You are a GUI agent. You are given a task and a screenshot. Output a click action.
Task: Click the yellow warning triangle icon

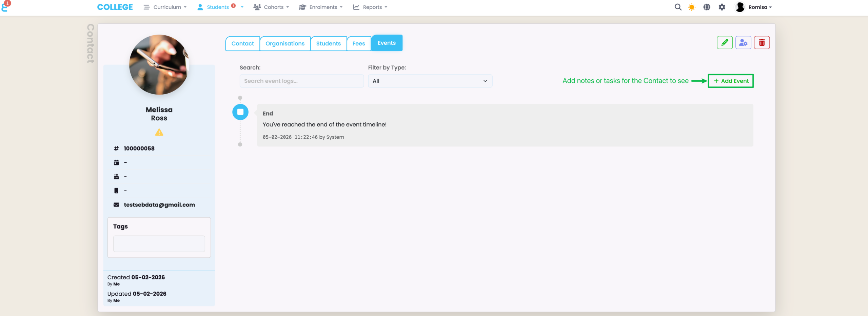click(159, 133)
